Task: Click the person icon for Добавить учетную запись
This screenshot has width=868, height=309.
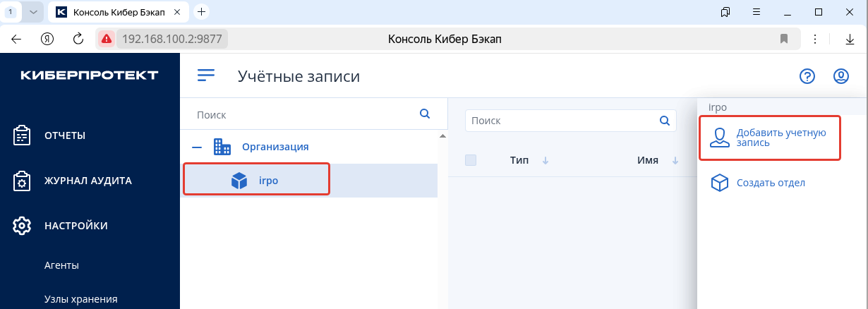Action: (x=719, y=138)
